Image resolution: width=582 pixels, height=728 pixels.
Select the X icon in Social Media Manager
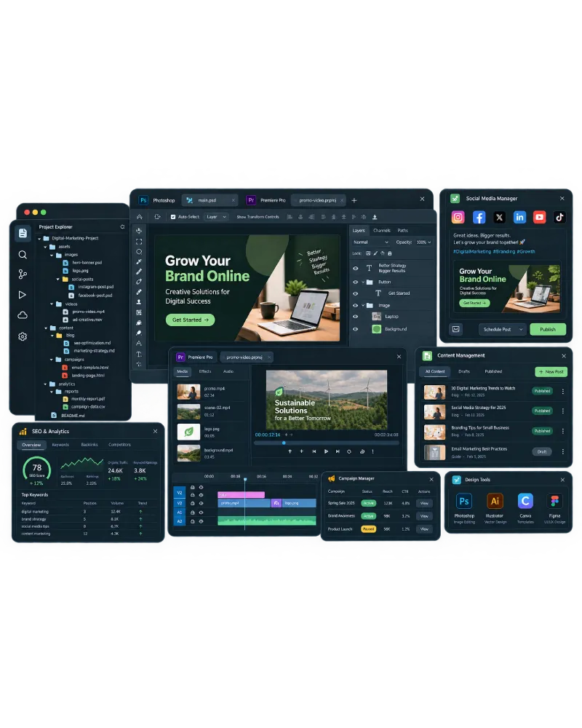coord(499,217)
